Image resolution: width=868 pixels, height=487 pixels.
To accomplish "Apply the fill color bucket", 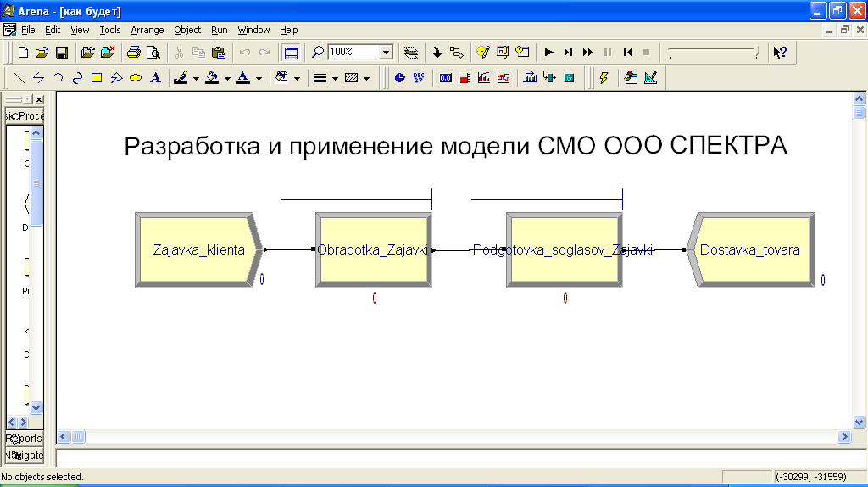I will [x=212, y=78].
